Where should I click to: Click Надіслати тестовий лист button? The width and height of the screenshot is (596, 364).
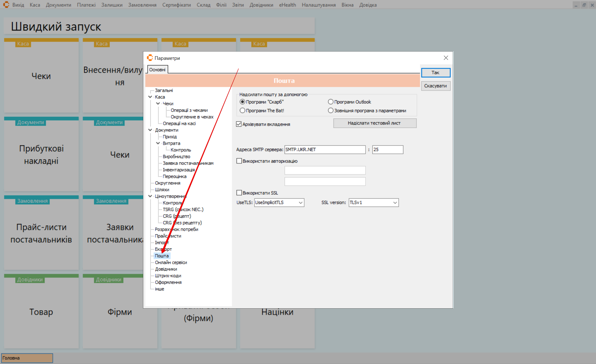point(375,123)
